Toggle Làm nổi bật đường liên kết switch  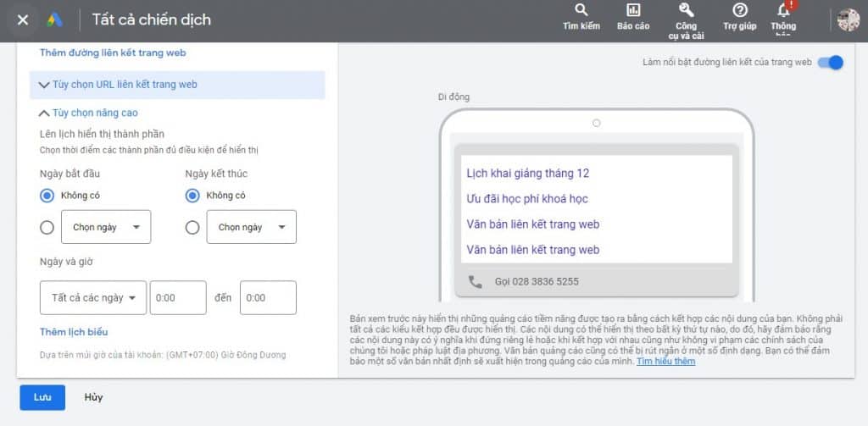pyautogui.click(x=831, y=63)
